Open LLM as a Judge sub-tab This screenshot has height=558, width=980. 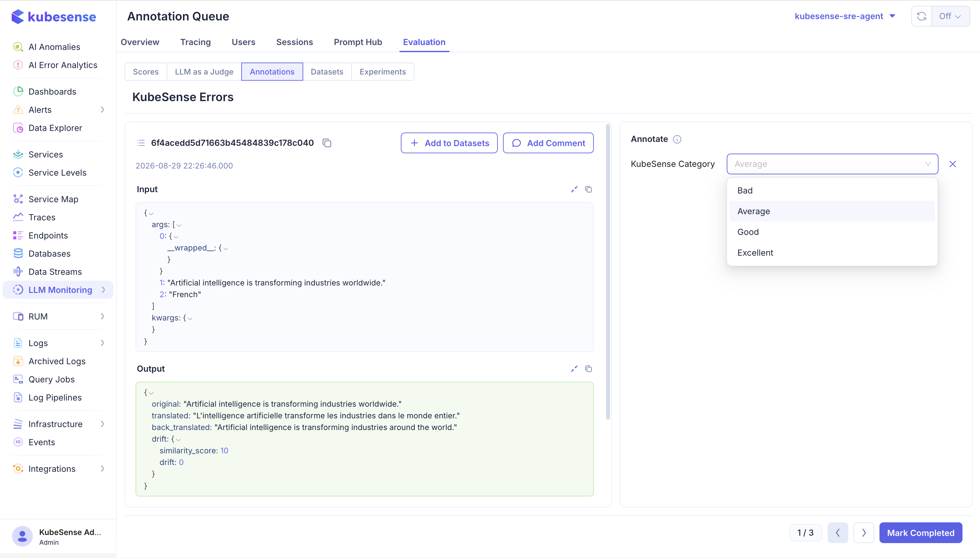tap(204, 72)
